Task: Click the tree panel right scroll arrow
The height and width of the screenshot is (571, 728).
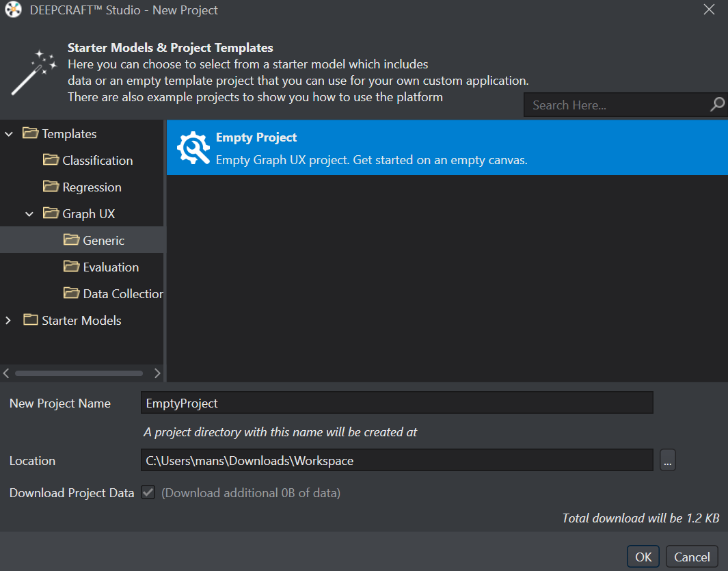Action: click(x=157, y=373)
